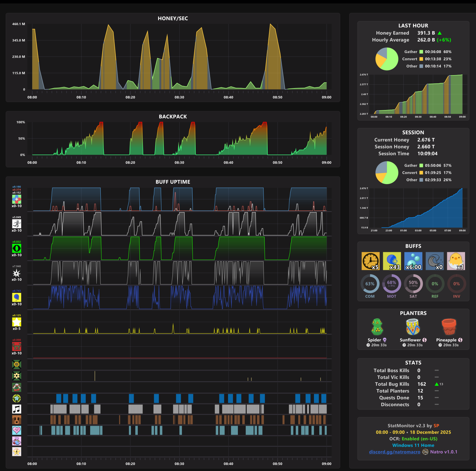Viewport: 476px width, 471px height.
Task: Click the running figure haste buff icon
Action: [x=17, y=224]
